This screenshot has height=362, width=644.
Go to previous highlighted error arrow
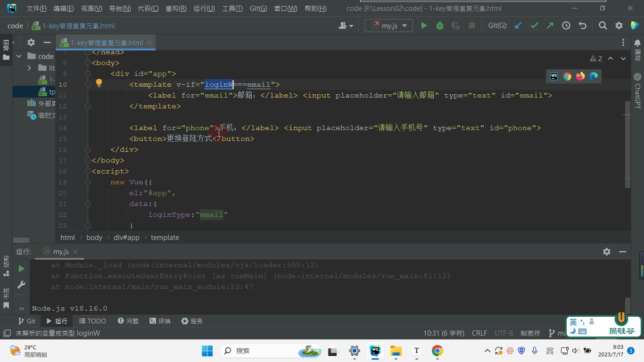point(611,58)
